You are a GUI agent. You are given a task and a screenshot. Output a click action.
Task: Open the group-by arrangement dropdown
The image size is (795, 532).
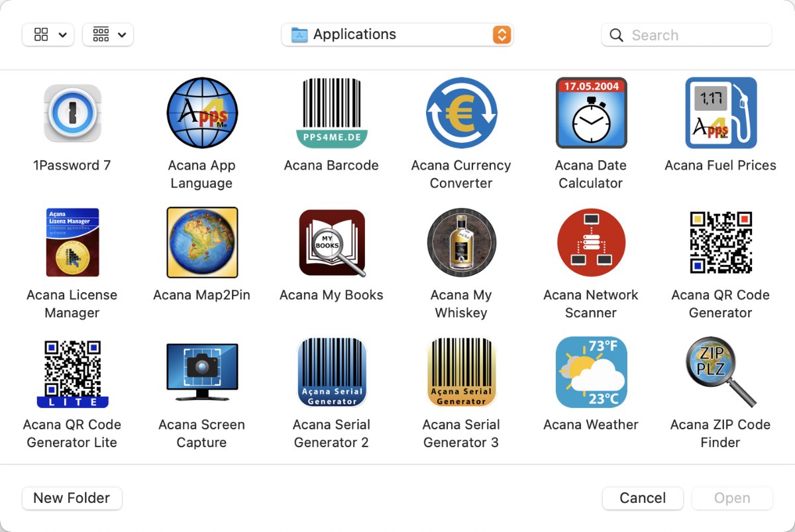108,35
